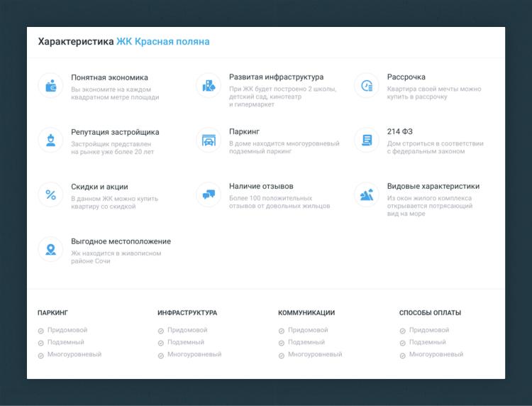Toggle Подземный checkbox under ИНФРАСТРУКТУРА
Image resolution: width=532 pixels, height=406 pixels.
(x=161, y=343)
